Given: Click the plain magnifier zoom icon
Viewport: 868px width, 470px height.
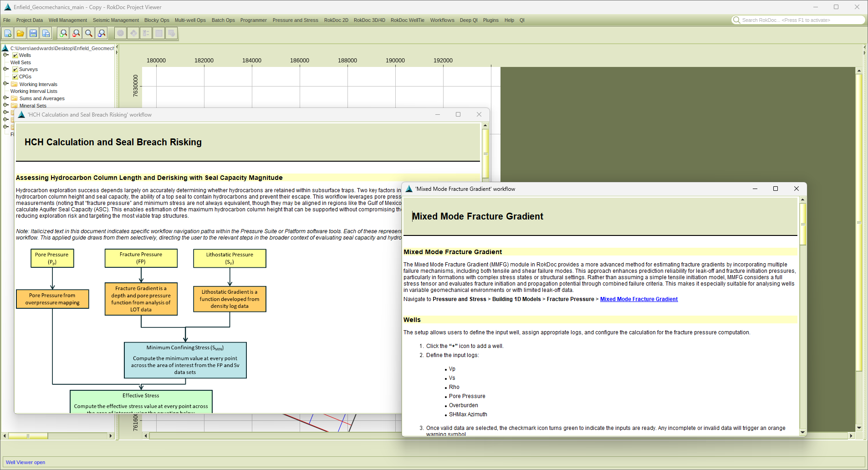Looking at the screenshot, I should pos(89,33).
